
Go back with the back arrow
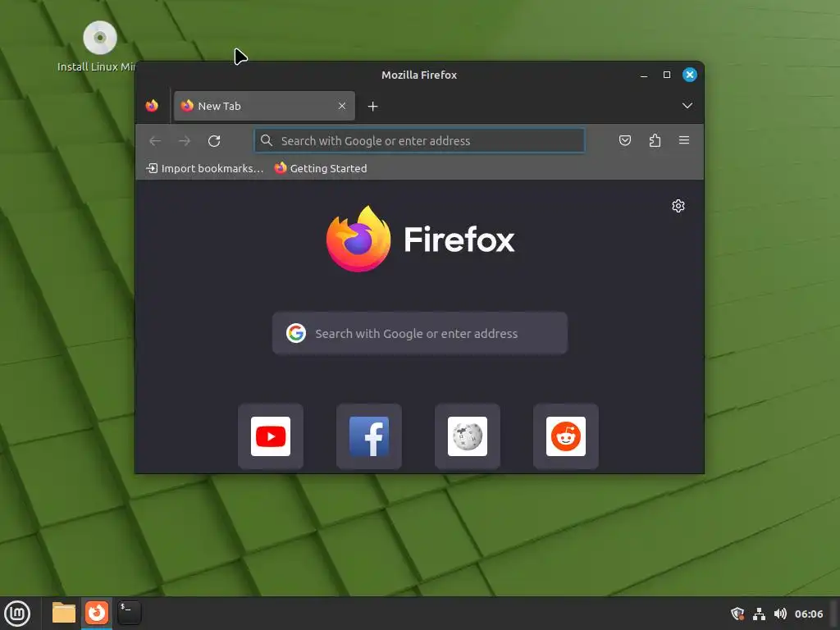pos(155,141)
